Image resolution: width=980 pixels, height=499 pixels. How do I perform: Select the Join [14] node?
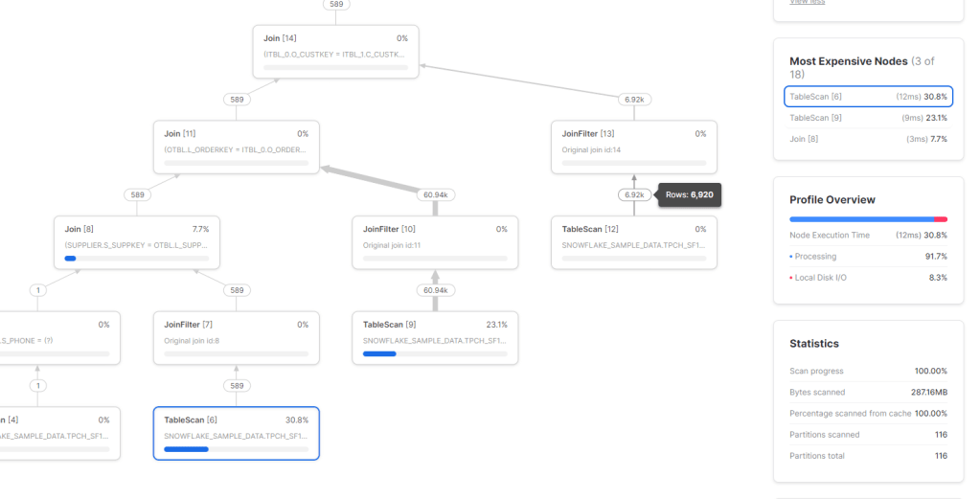point(336,52)
